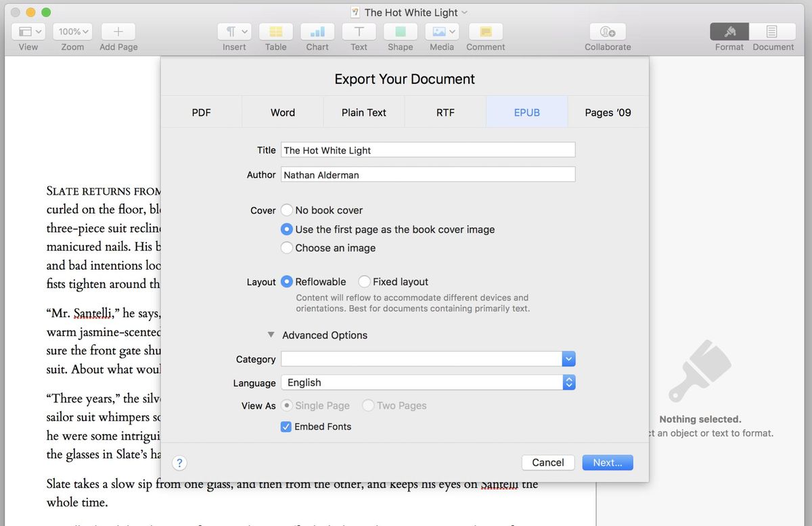Open the Format inspector

tap(729, 32)
